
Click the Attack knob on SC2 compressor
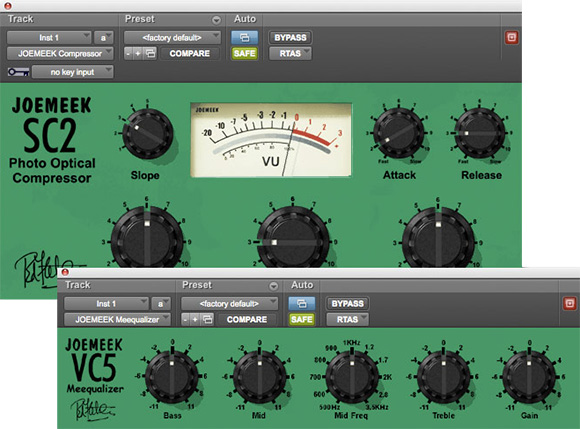pyautogui.click(x=399, y=133)
